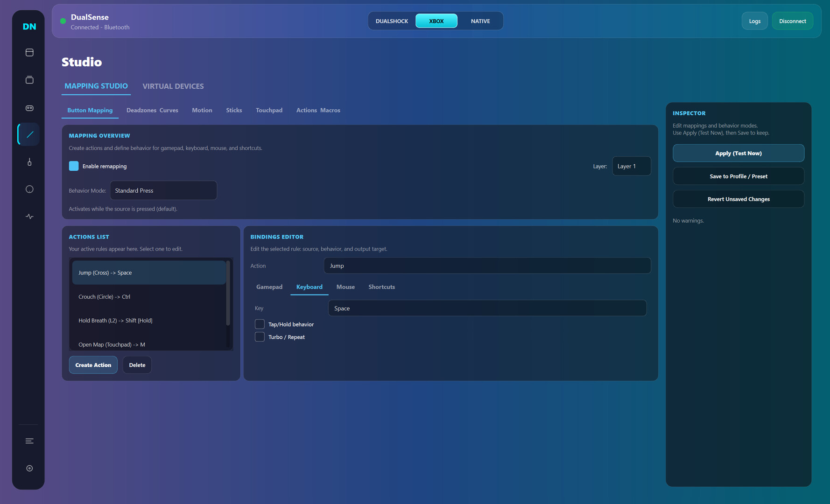Select the gamepad controller sidebar icon
This screenshot has width=830, height=504.
[x=29, y=108]
